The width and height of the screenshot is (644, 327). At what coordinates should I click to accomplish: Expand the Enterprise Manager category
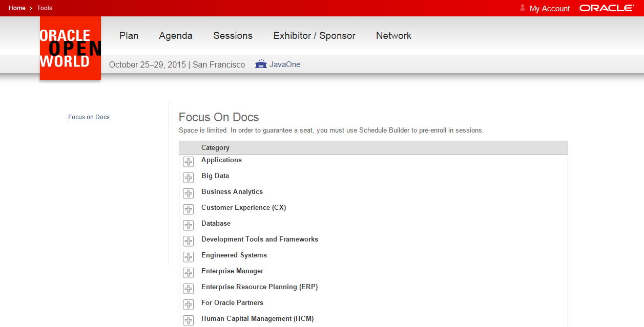point(189,273)
